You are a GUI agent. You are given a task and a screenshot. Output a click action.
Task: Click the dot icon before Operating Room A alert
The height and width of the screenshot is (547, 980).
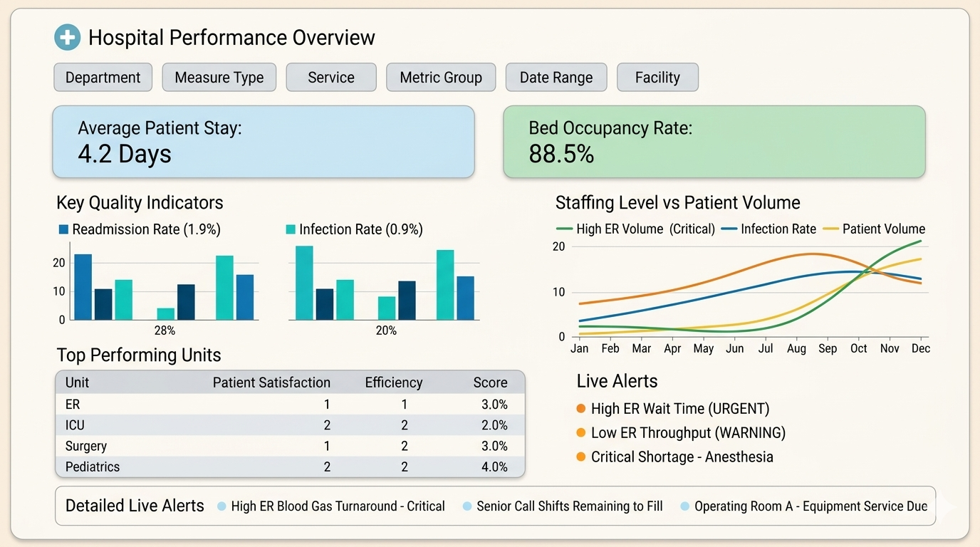[x=685, y=506]
